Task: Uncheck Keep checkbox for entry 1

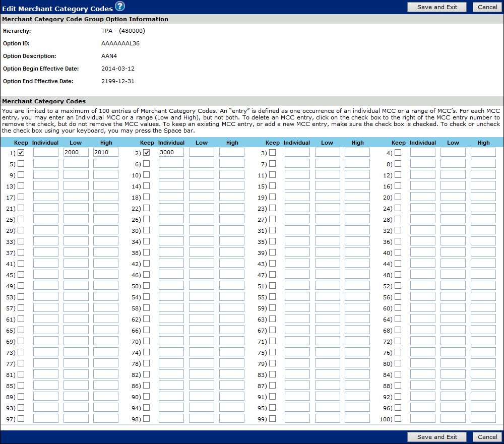Action: (x=21, y=152)
